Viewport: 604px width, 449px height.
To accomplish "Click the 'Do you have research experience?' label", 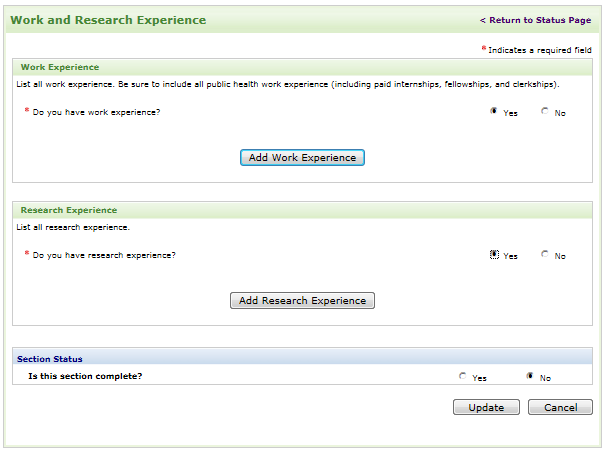I will (x=104, y=255).
